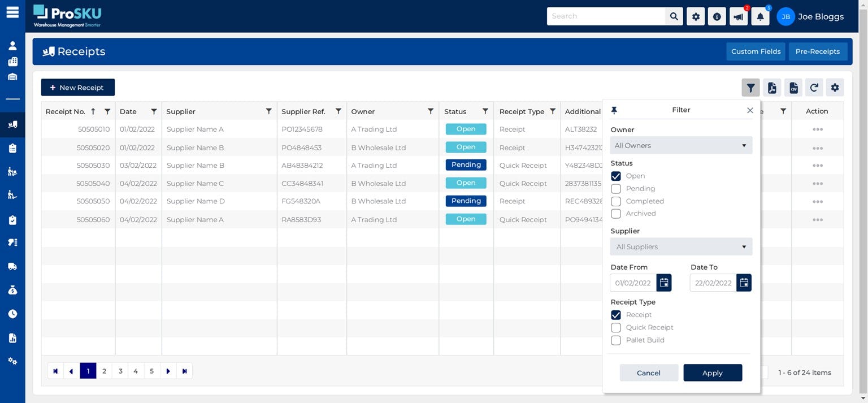
Task: Check the Pending status filter
Action: (x=615, y=188)
